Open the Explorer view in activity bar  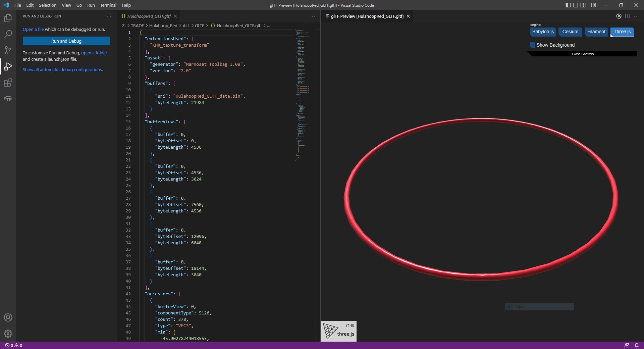tap(8, 18)
